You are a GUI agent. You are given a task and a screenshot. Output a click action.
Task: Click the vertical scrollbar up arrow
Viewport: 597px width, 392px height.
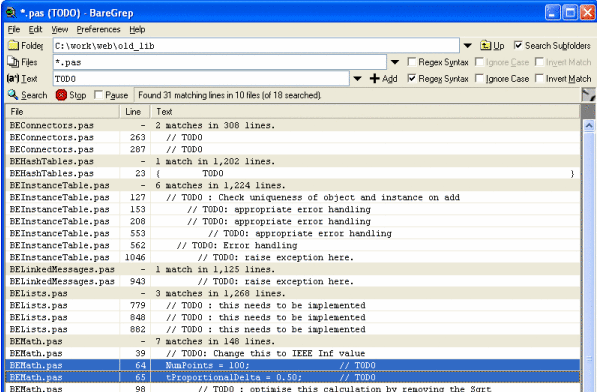point(589,125)
